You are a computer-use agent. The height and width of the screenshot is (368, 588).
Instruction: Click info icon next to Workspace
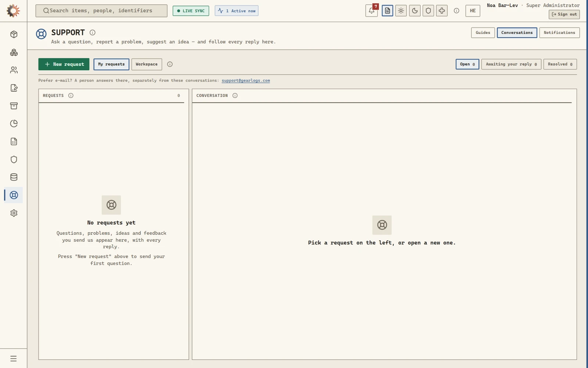pyautogui.click(x=170, y=64)
